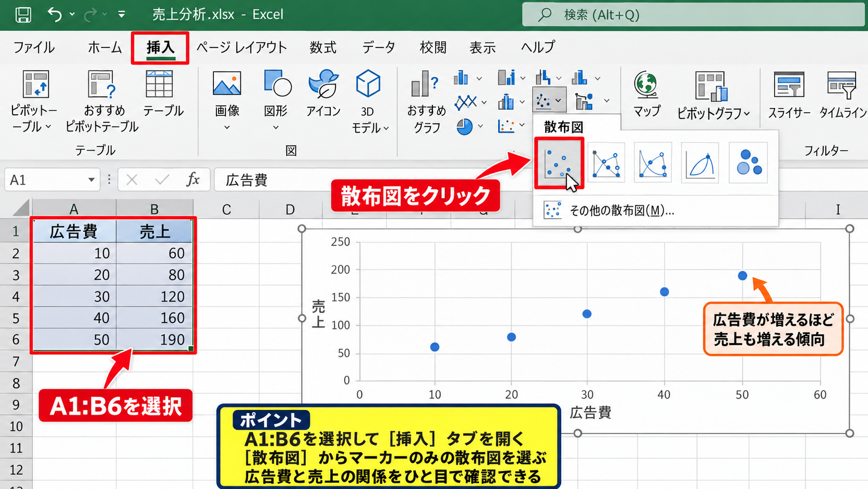The width and height of the screenshot is (868, 489).
Task: Select column C header
Action: [226, 209]
